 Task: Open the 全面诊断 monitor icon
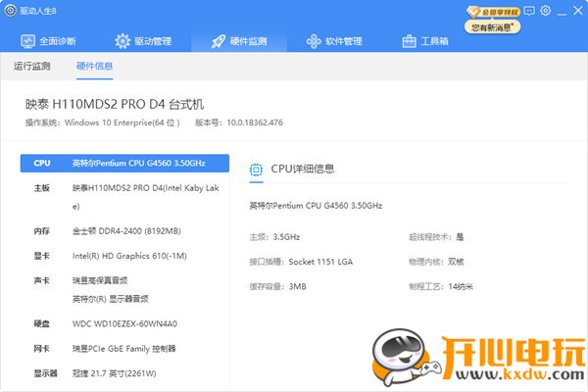point(27,41)
